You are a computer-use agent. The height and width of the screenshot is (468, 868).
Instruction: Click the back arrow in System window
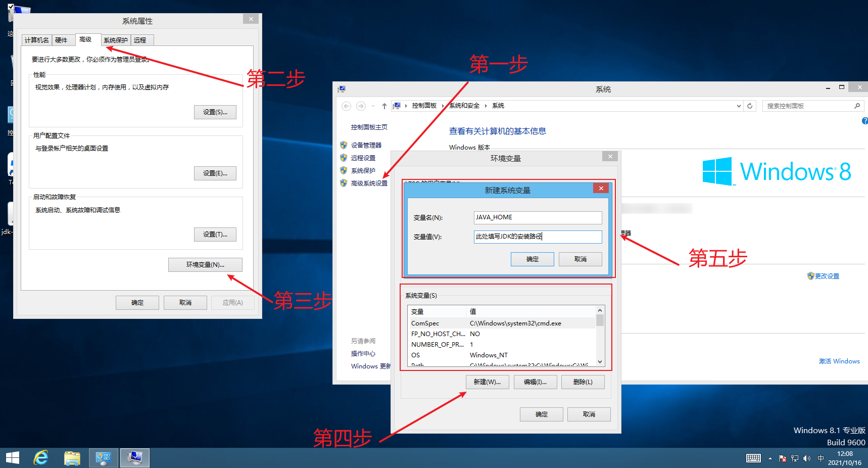346,106
